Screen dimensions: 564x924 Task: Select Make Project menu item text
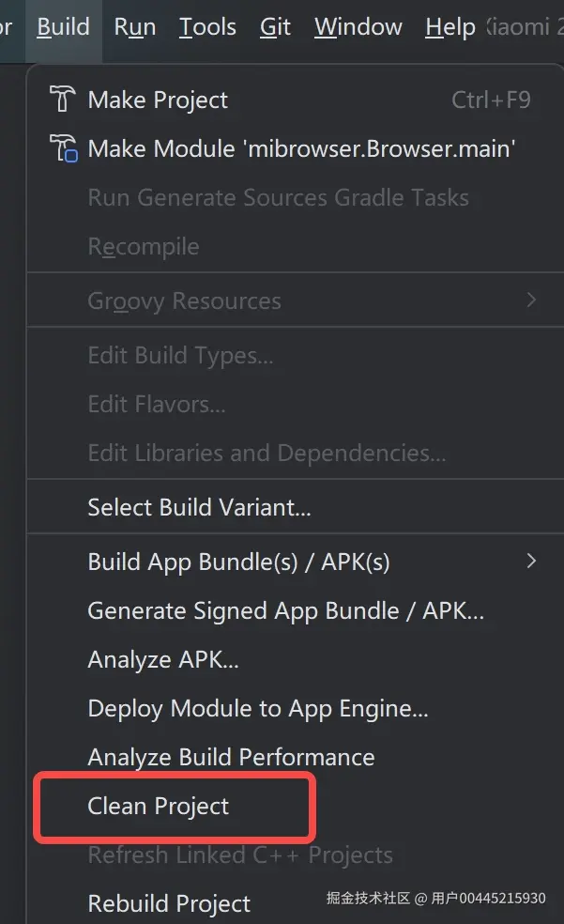[x=158, y=100]
